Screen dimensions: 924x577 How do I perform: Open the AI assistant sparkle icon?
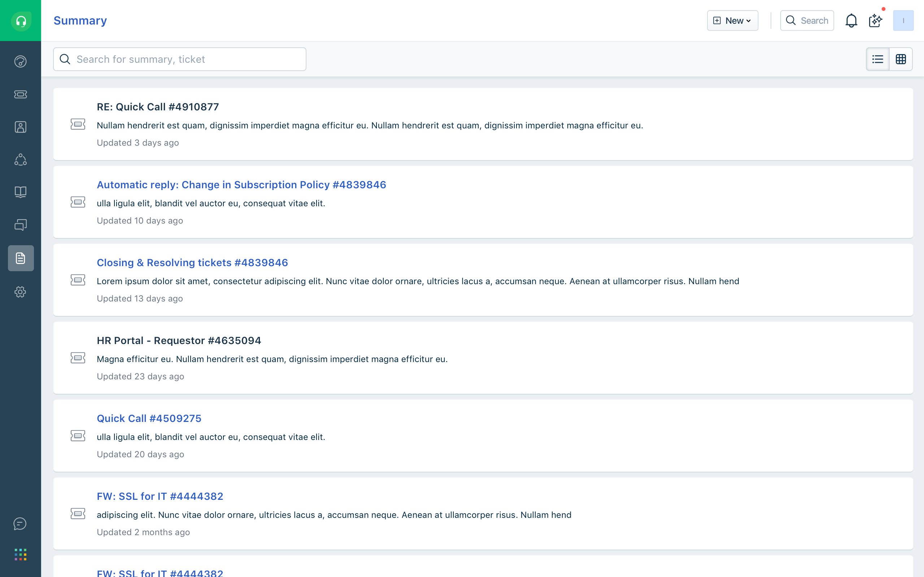click(x=875, y=21)
